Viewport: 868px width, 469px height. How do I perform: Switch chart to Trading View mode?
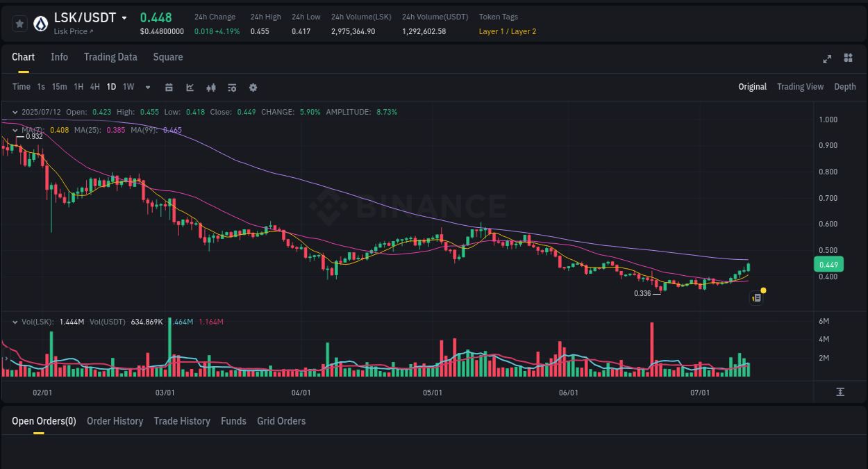800,87
